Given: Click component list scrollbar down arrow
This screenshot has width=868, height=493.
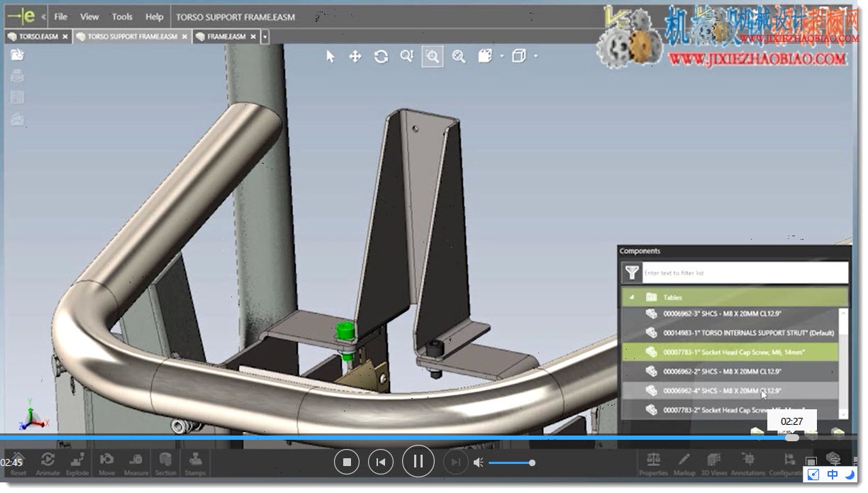Looking at the screenshot, I should [843, 414].
